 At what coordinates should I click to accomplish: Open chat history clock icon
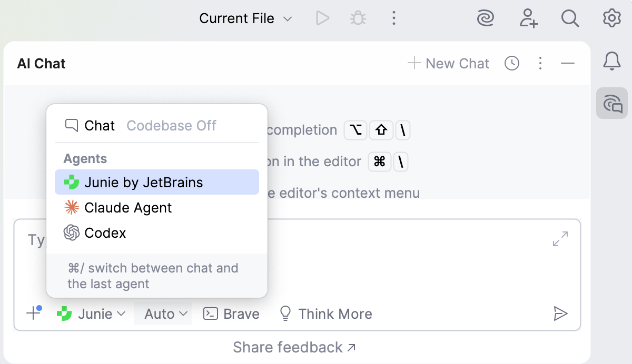tap(511, 64)
